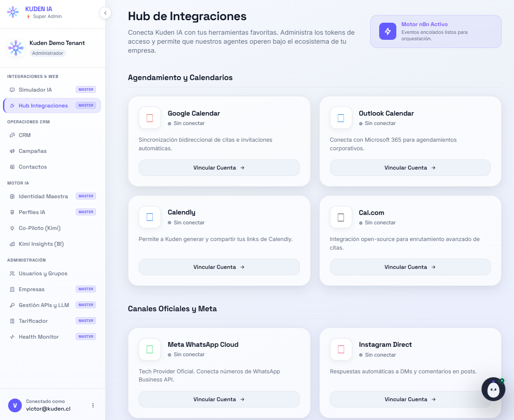This screenshot has height=420, width=514.
Task: Click Vincular Cuenta for Outlook Calendar
Action: click(410, 168)
